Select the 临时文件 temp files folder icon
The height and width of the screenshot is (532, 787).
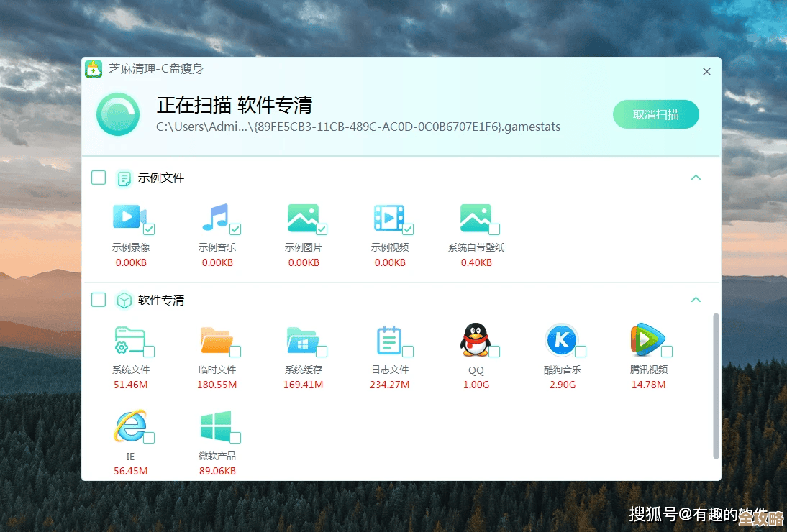tap(217, 340)
